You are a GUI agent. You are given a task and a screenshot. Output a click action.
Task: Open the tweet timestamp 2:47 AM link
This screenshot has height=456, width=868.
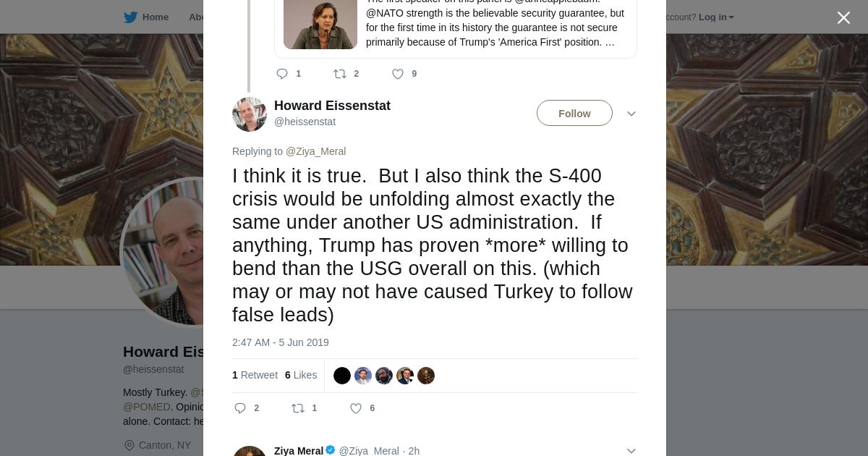pyautogui.click(x=281, y=342)
